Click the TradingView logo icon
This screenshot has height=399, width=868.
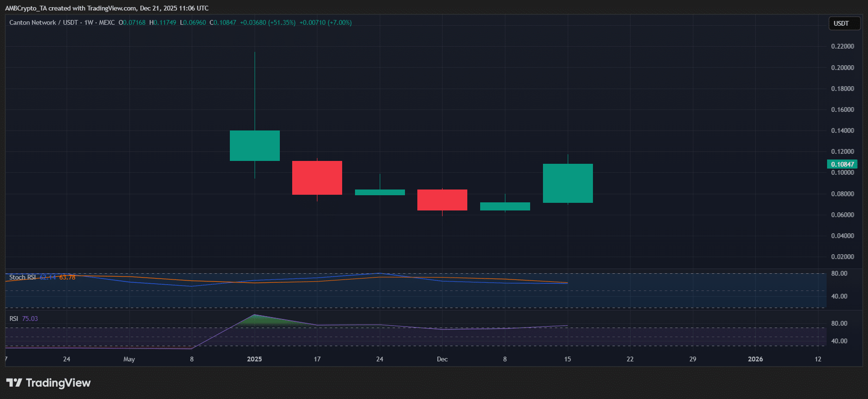coord(14,383)
